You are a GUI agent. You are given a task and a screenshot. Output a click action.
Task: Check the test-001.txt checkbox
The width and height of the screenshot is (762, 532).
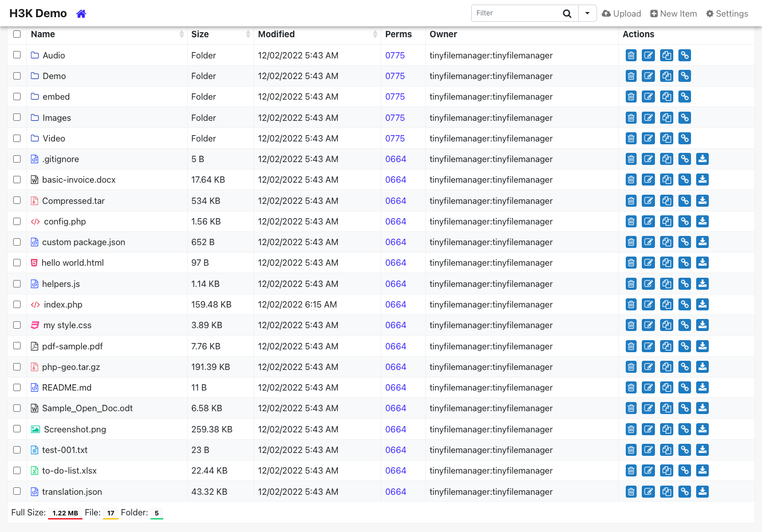(17, 450)
